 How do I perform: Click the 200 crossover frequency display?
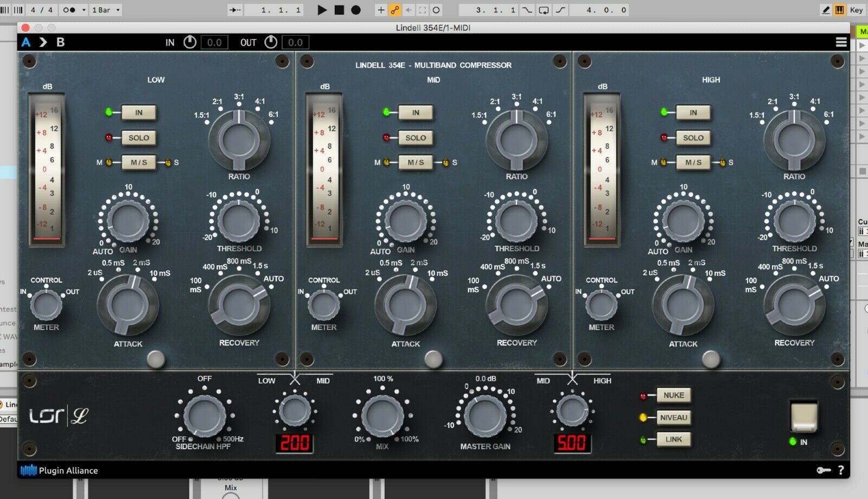[x=295, y=443]
